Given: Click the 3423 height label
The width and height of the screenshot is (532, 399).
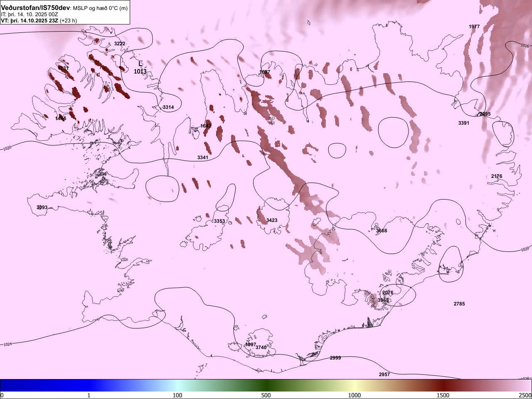Looking at the screenshot, I should click(x=272, y=220).
